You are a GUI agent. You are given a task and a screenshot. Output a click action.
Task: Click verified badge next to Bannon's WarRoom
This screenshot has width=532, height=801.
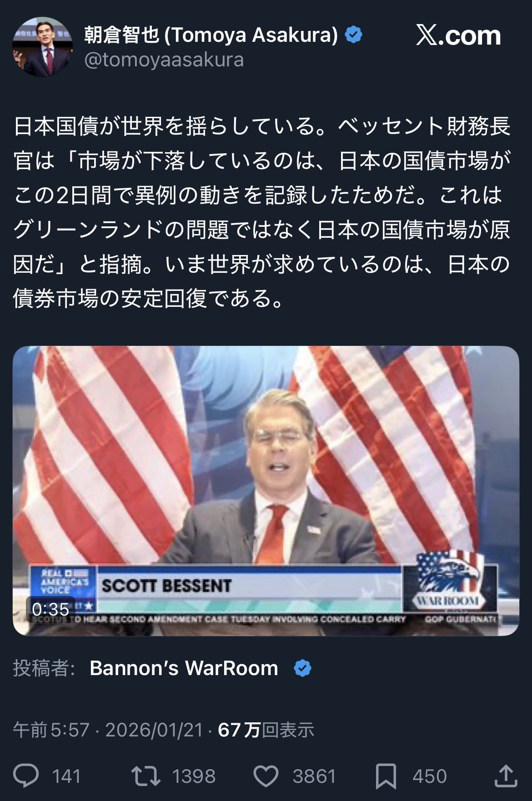[x=303, y=668]
